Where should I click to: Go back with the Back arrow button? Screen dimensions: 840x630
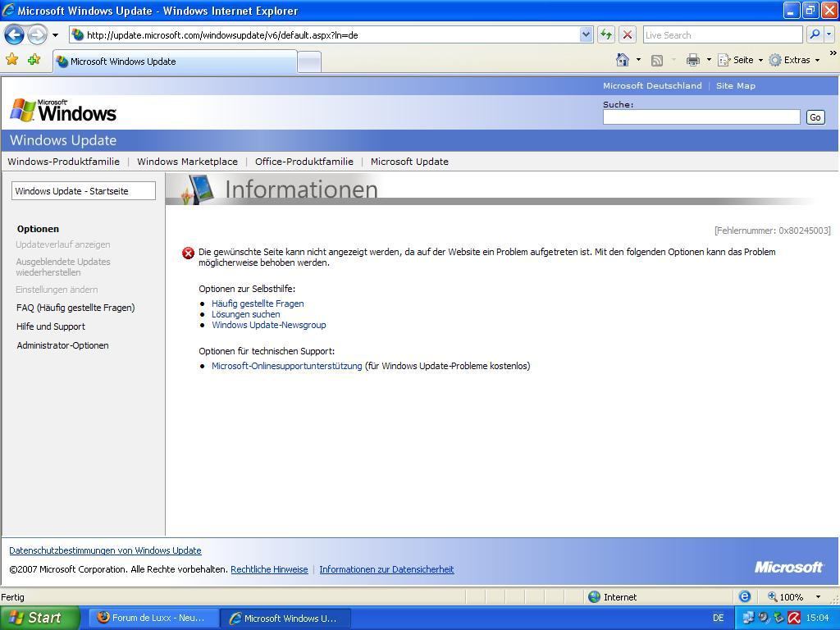[15, 35]
